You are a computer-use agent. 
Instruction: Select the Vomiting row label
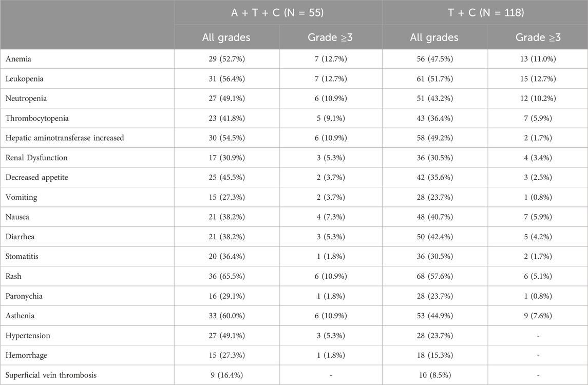(x=21, y=198)
